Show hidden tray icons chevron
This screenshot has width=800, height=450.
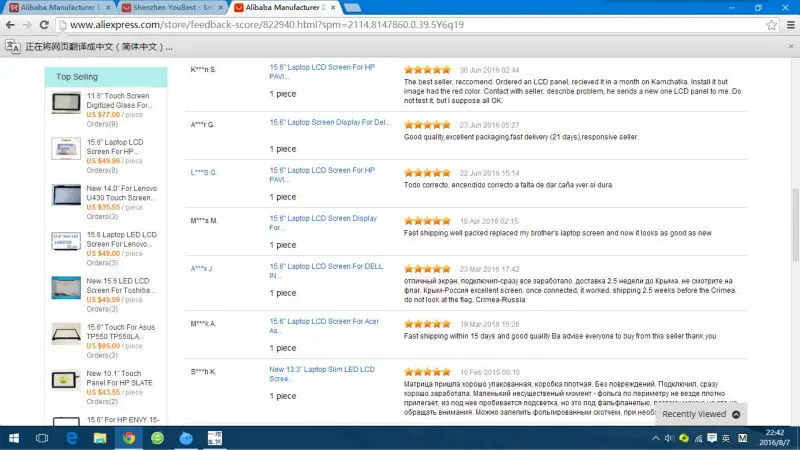(655, 438)
